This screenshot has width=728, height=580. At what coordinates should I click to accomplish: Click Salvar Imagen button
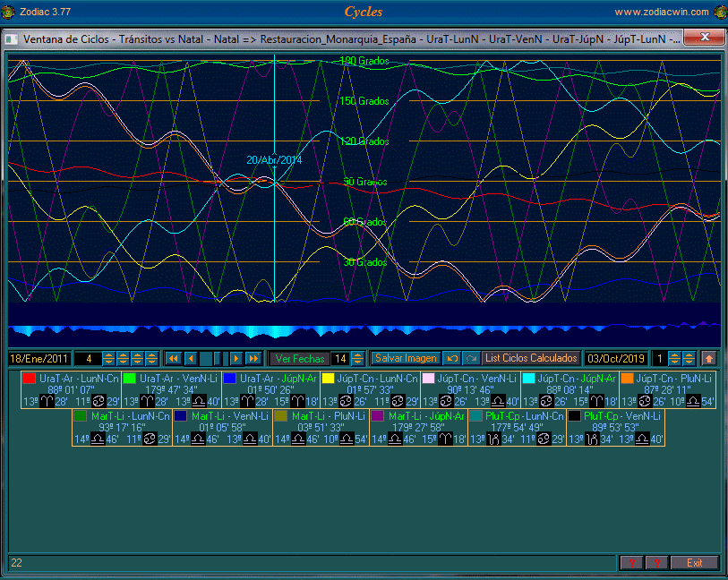point(406,359)
